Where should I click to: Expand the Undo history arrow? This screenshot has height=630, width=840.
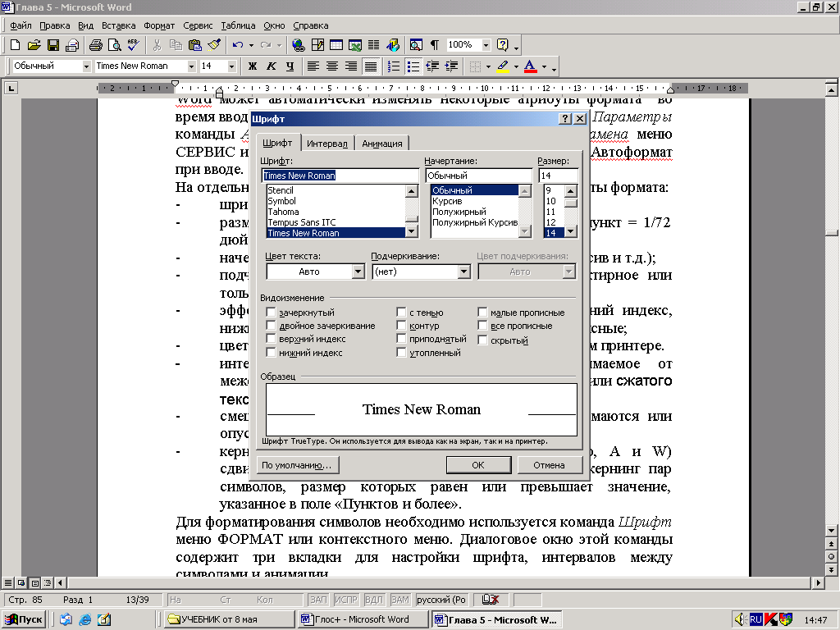pyautogui.click(x=251, y=45)
